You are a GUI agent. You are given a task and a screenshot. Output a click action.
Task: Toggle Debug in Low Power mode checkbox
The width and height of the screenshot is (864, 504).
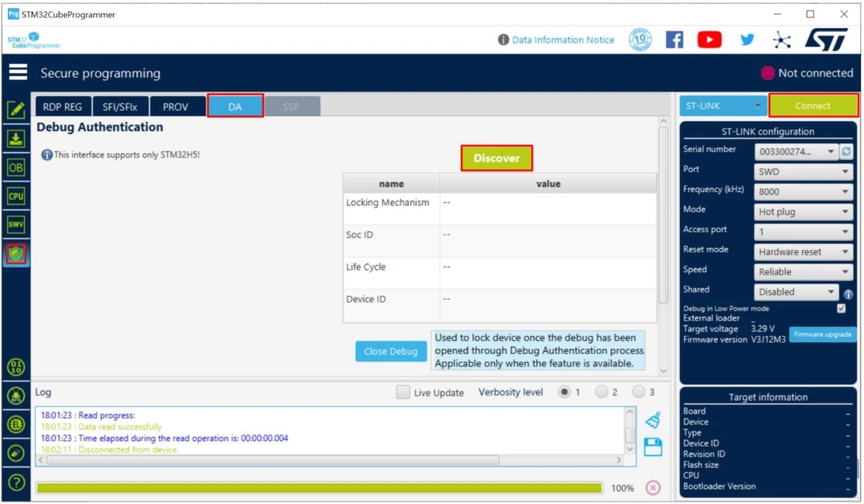coord(841,308)
